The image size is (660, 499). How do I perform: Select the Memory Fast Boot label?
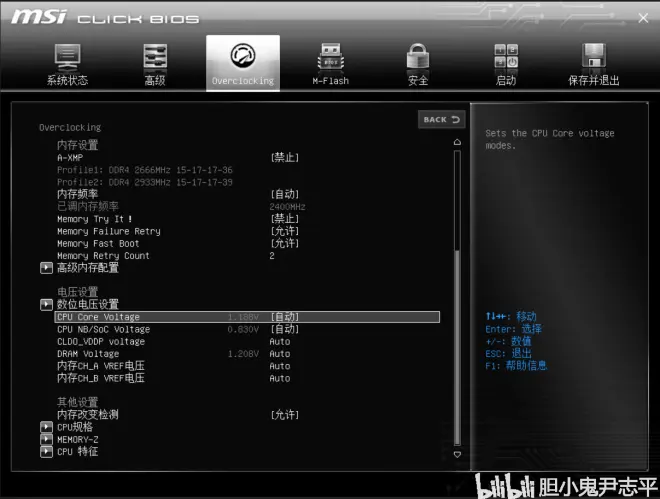tap(98, 243)
